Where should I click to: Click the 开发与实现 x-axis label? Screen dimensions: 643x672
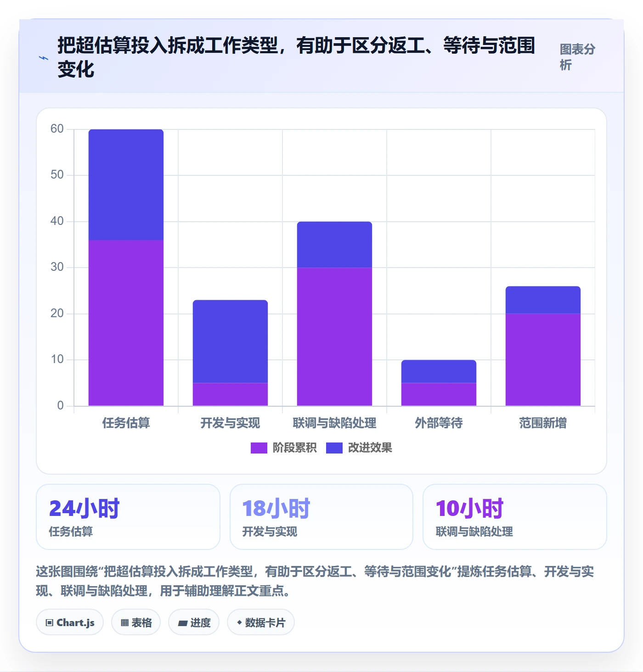[x=230, y=423]
